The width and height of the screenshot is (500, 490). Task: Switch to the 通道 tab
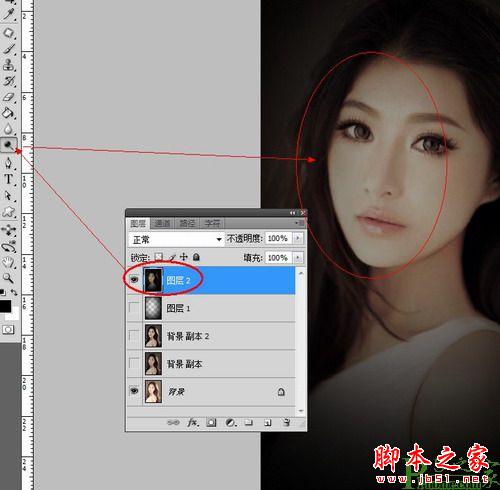(x=163, y=223)
